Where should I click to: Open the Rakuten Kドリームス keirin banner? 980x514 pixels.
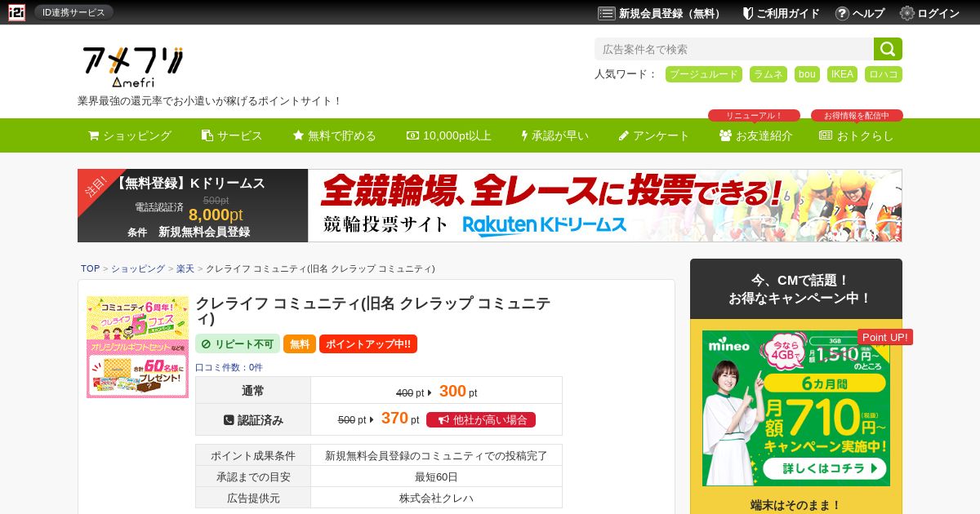click(x=605, y=206)
